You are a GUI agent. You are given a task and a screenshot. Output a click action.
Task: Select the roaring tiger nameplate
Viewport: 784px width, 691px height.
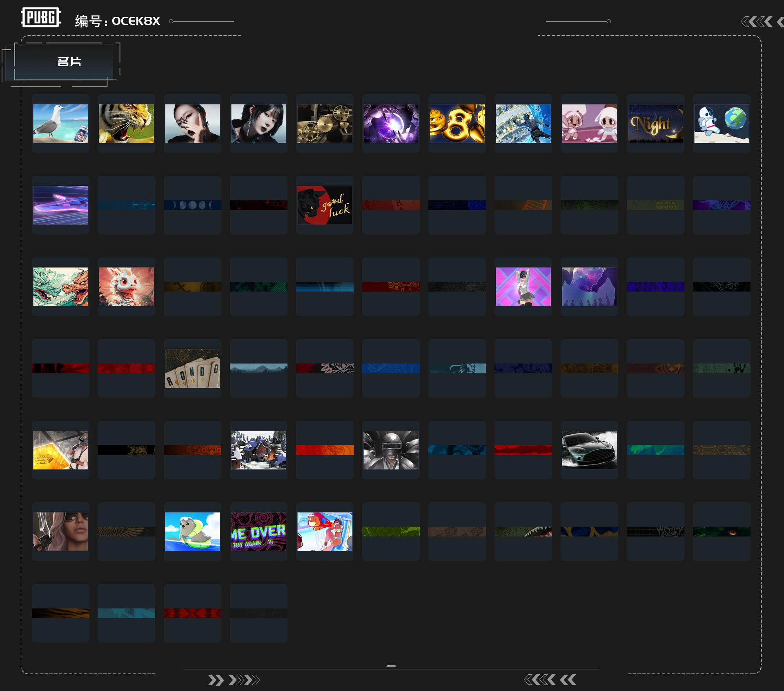[x=127, y=123]
